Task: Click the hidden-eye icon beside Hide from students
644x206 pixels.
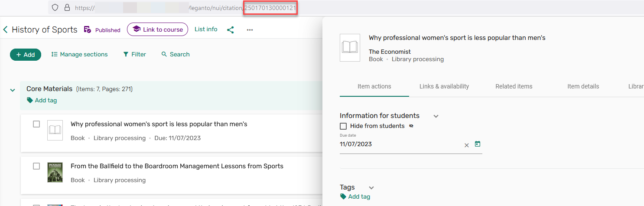Action: point(411,126)
